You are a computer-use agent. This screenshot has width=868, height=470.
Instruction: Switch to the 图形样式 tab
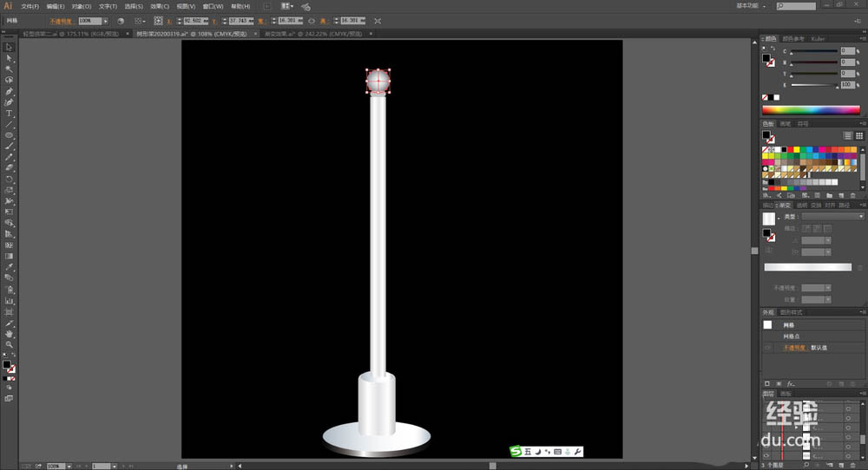[791, 312]
